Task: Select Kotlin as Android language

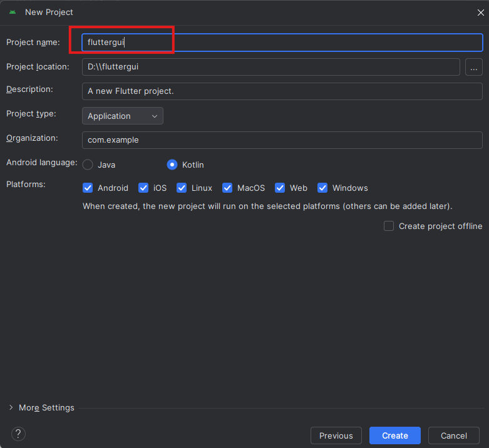Action: click(x=172, y=165)
